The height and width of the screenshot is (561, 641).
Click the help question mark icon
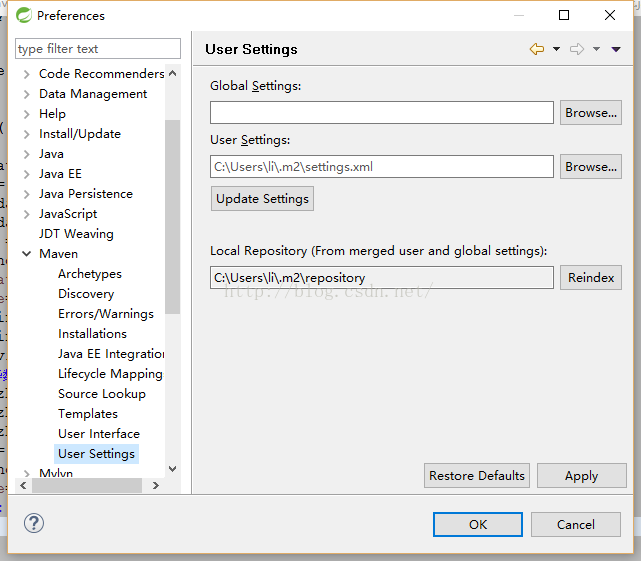[x=34, y=523]
